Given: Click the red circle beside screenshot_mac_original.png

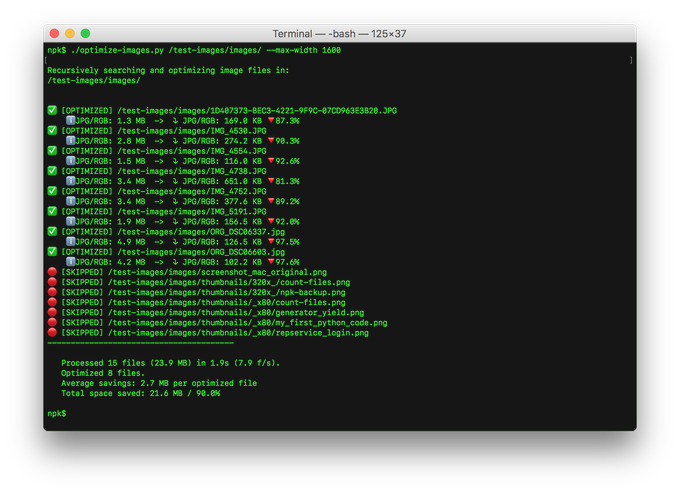Looking at the screenshot, I should pyautogui.click(x=52, y=272).
